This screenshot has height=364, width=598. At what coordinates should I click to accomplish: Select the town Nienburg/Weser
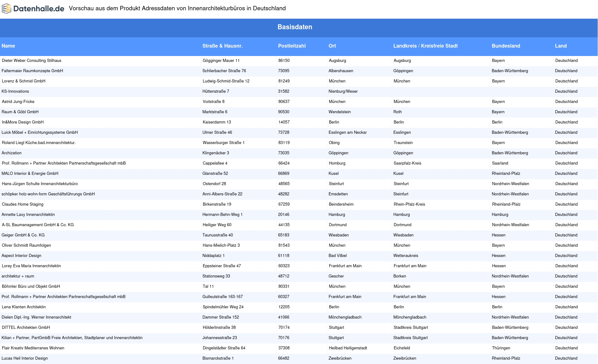[x=343, y=91]
